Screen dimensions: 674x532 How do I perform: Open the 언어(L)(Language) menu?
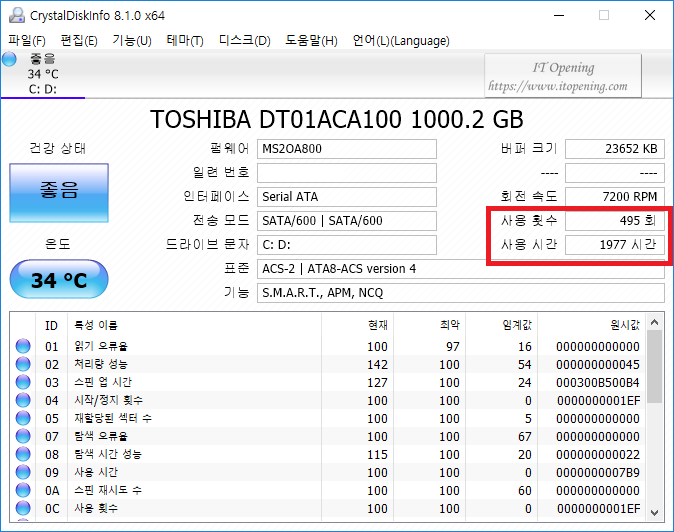tap(401, 41)
